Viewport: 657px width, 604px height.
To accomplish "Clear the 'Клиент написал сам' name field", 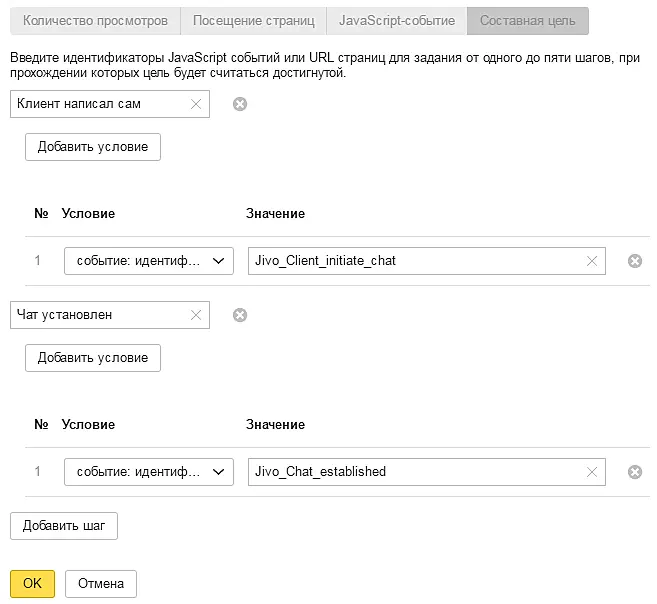I will pos(196,104).
